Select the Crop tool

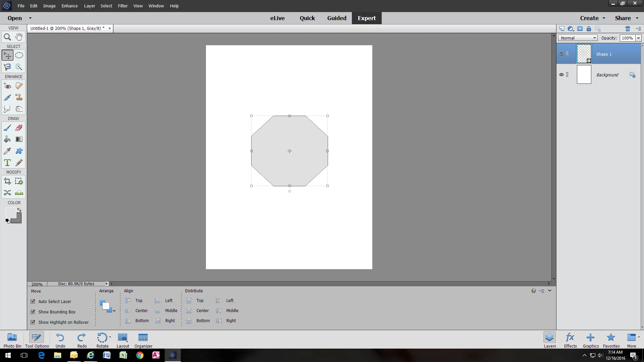pyautogui.click(x=7, y=182)
